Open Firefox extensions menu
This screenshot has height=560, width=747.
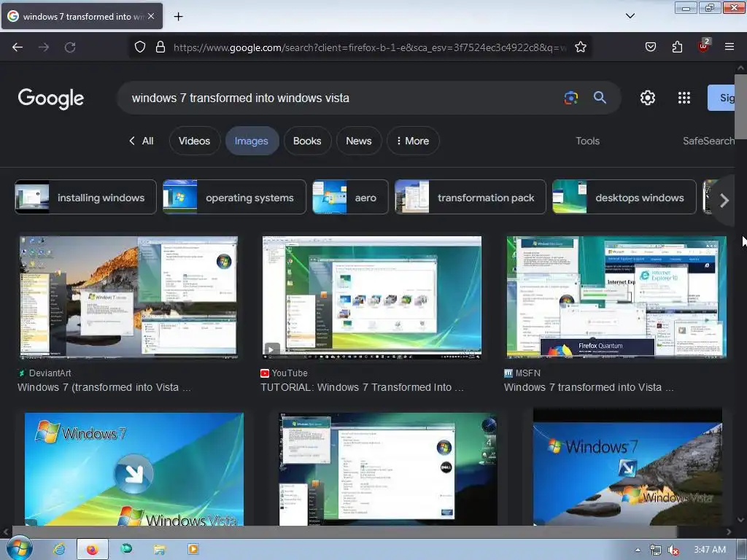[x=677, y=47]
